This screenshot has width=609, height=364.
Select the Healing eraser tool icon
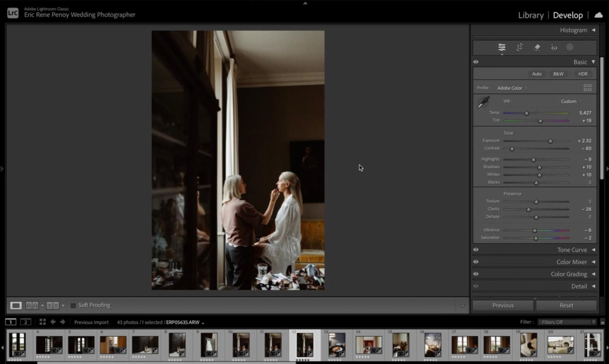click(x=537, y=47)
